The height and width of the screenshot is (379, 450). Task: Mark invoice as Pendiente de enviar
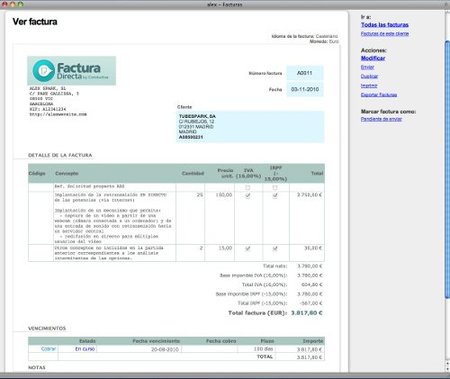381,119
